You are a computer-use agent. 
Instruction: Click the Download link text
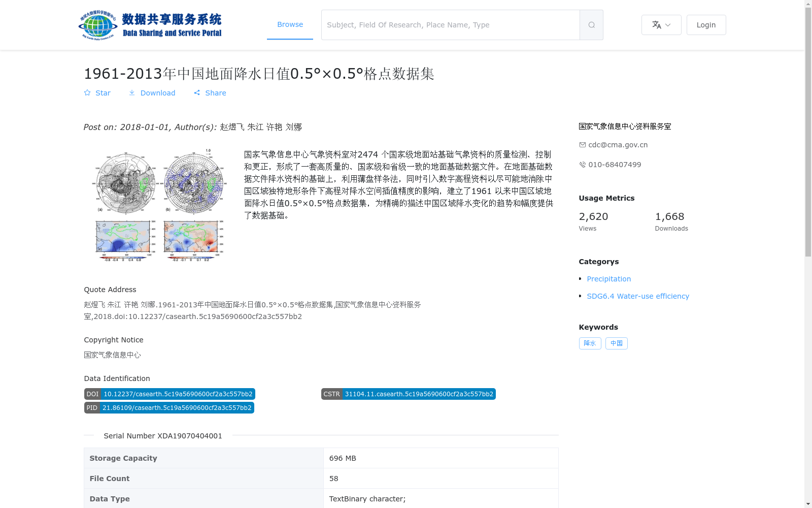tap(158, 93)
